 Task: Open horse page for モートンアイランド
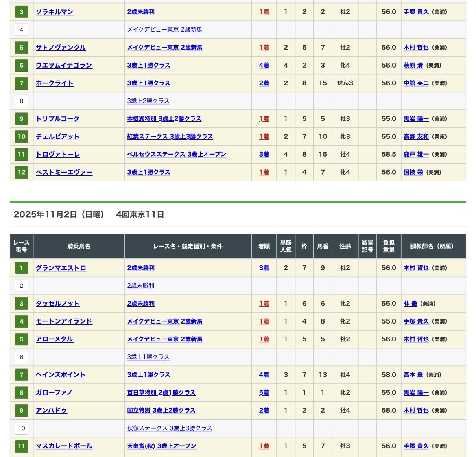tap(64, 321)
